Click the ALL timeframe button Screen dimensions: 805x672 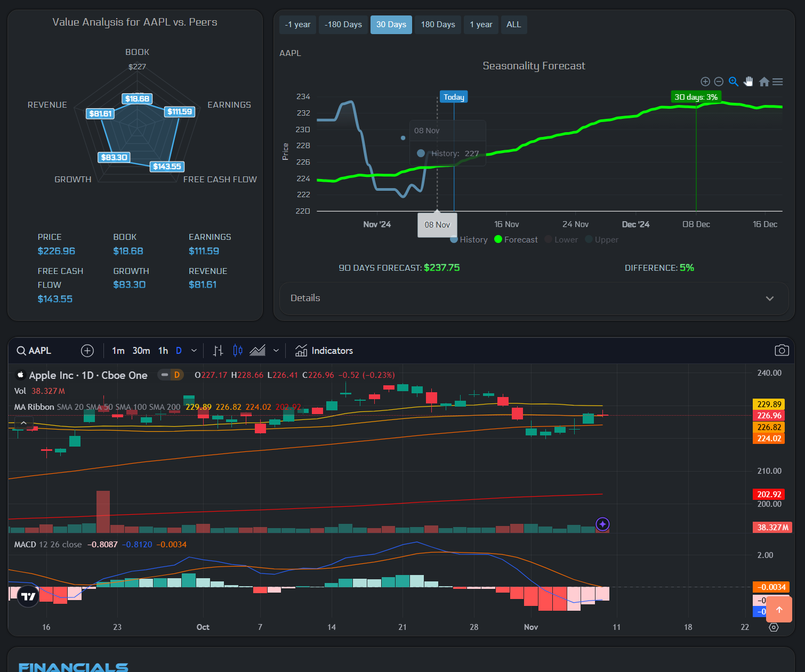(513, 25)
